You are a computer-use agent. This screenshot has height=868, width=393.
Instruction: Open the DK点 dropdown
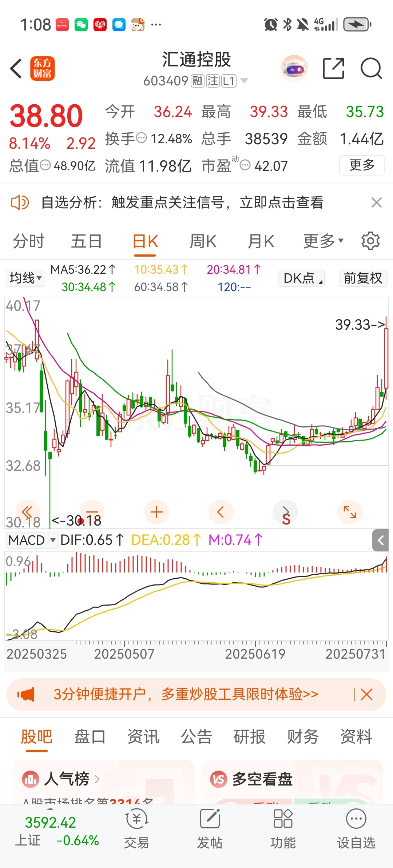(302, 278)
